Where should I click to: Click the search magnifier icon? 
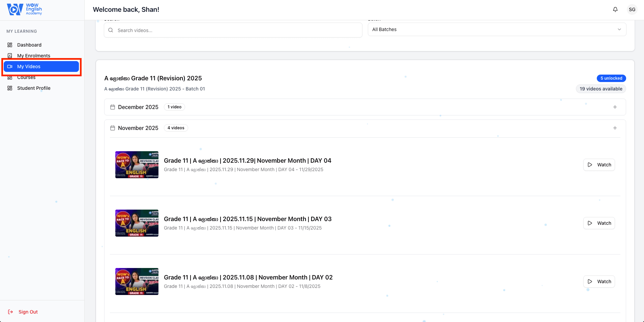[x=111, y=30]
